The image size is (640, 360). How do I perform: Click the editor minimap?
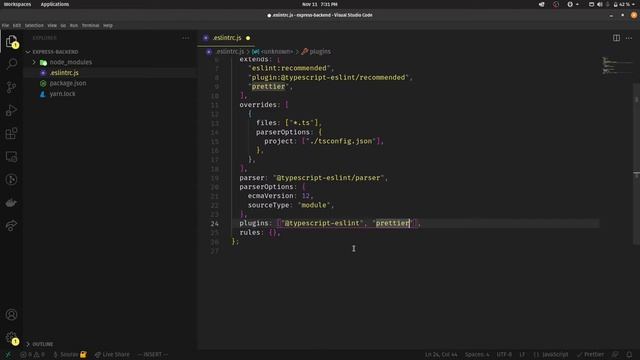616,66
